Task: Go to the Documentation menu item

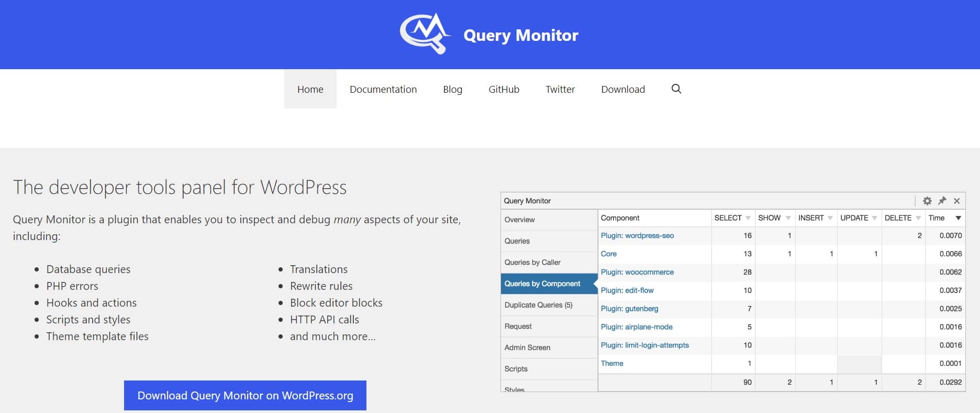Action: pyautogui.click(x=383, y=89)
